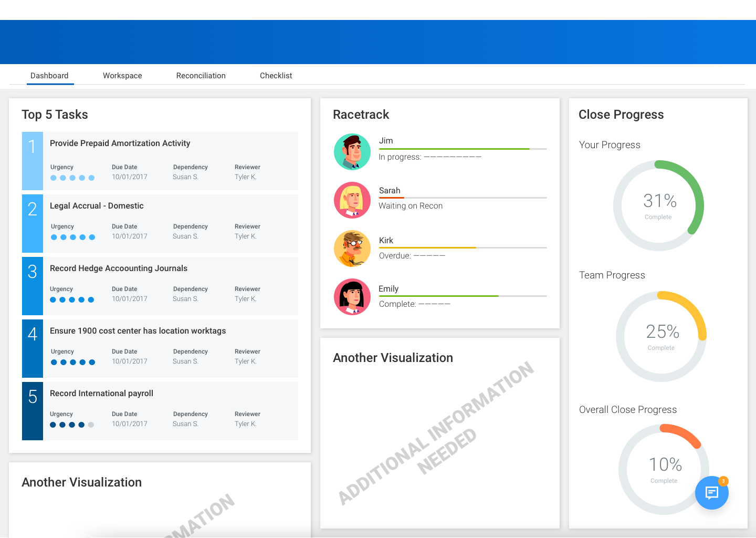Click Kirk's Overdue status text
The width and height of the screenshot is (756, 538).
pos(412,256)
